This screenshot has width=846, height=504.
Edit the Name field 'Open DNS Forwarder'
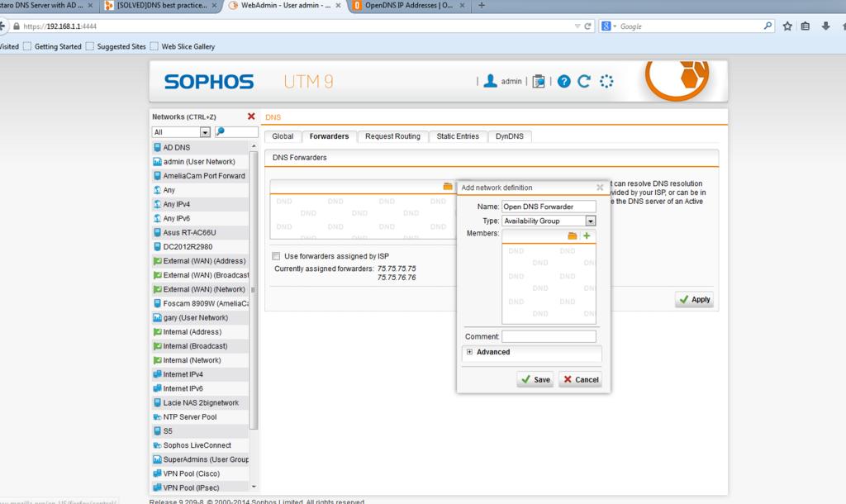pos(549,207)
